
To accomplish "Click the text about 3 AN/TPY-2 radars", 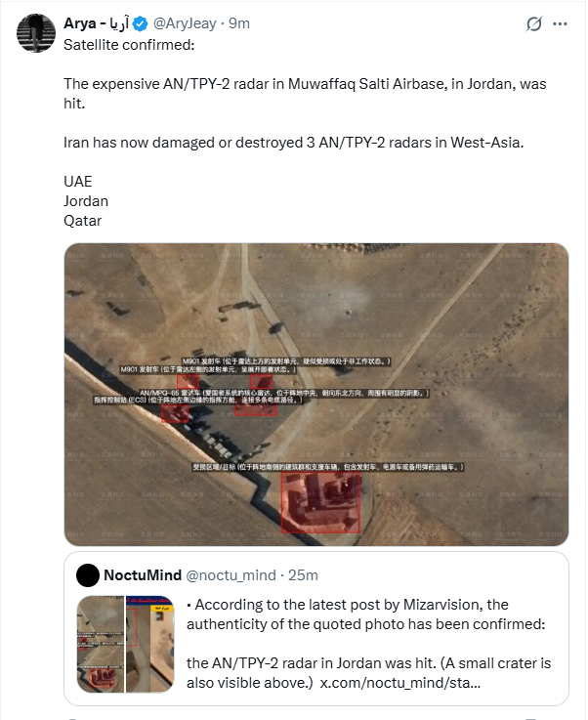I will click(x=294, y=143).
